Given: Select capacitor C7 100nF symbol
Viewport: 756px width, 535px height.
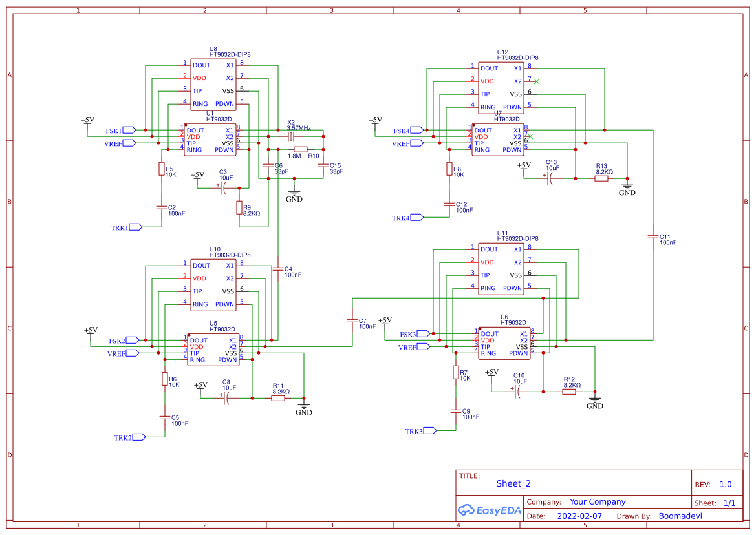Looking at the screenshot, I should pos(352,320).
